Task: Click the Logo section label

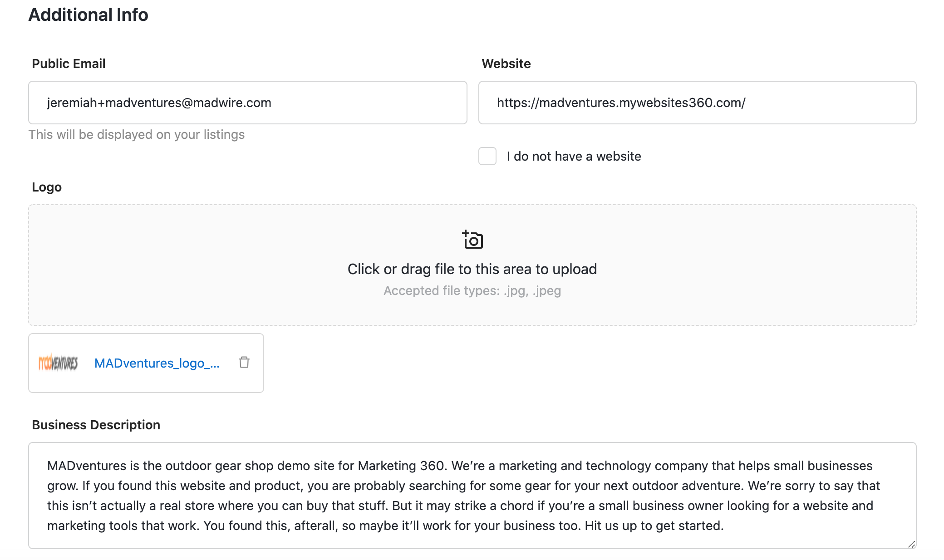Action: click(x=47, y=187)
